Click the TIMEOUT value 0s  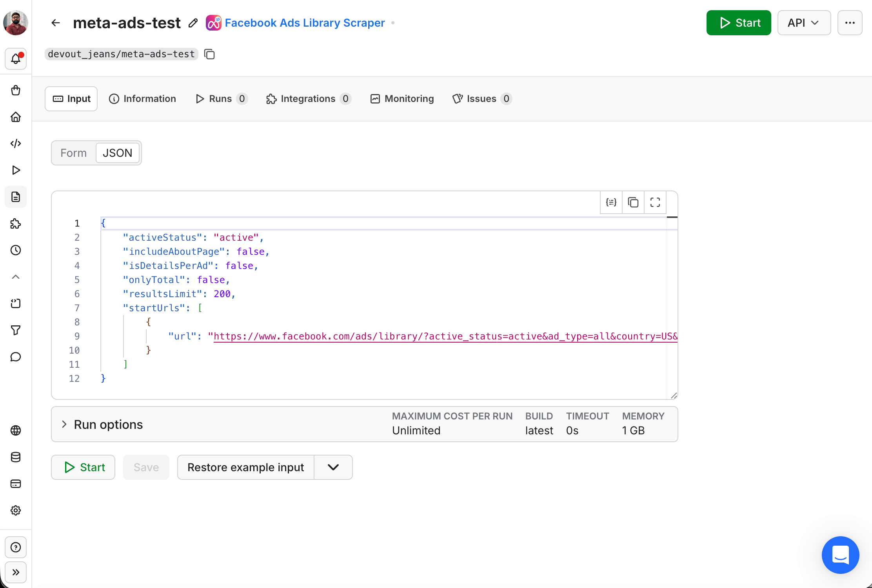click(572, 430)
